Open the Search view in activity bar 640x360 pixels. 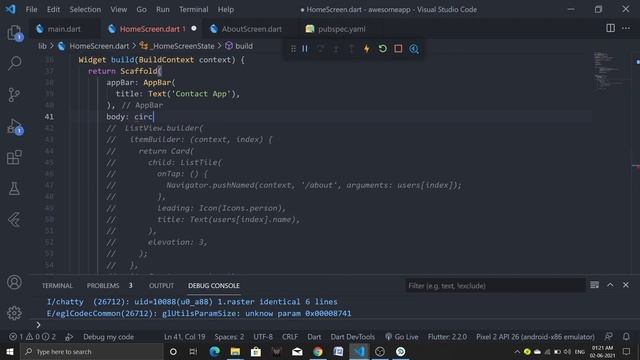click(x=14, y=63)
